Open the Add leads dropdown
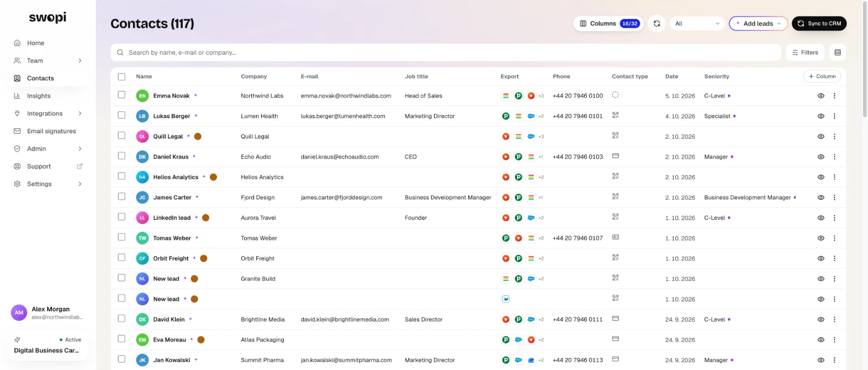Viewport: 868px width, 370px height. tap(758, 24)
